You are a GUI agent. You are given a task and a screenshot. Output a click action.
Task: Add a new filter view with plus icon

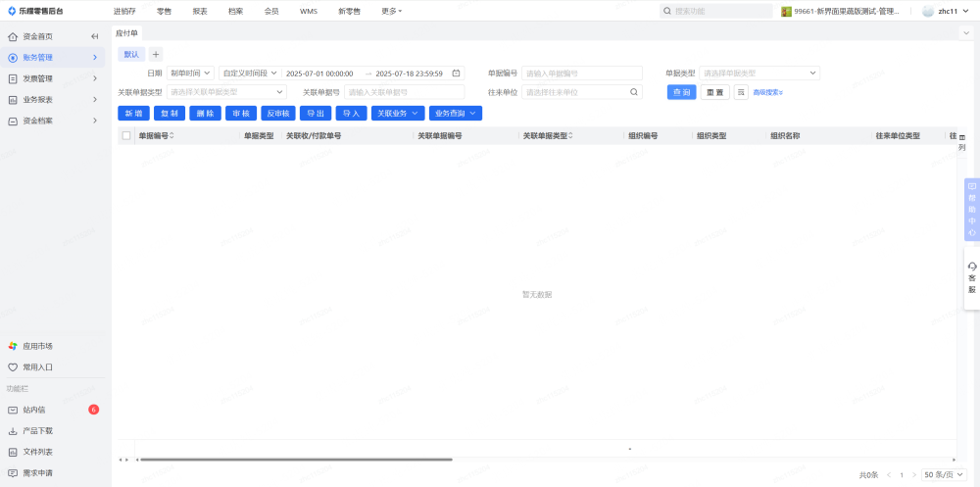click(156, 54)
